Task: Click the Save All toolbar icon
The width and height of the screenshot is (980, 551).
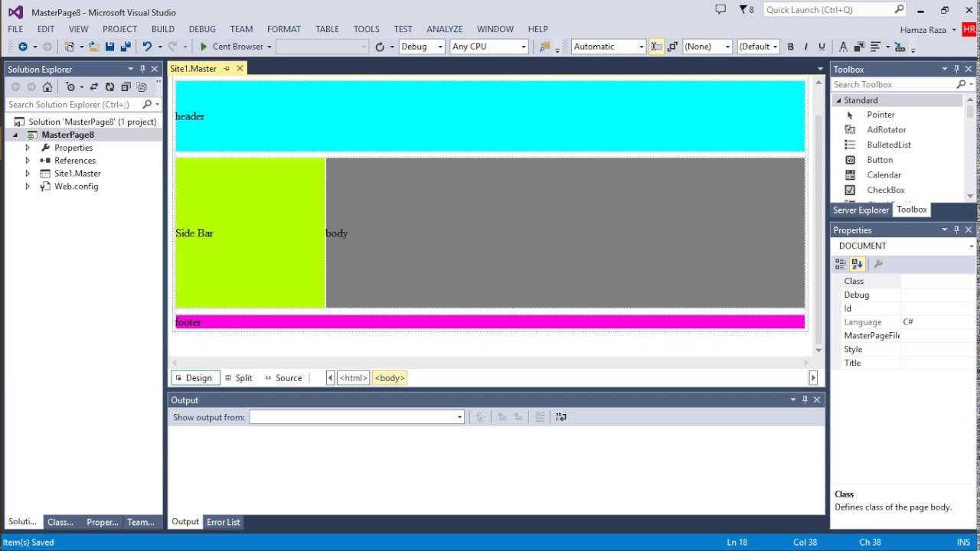Action: [x=126, y=47]
